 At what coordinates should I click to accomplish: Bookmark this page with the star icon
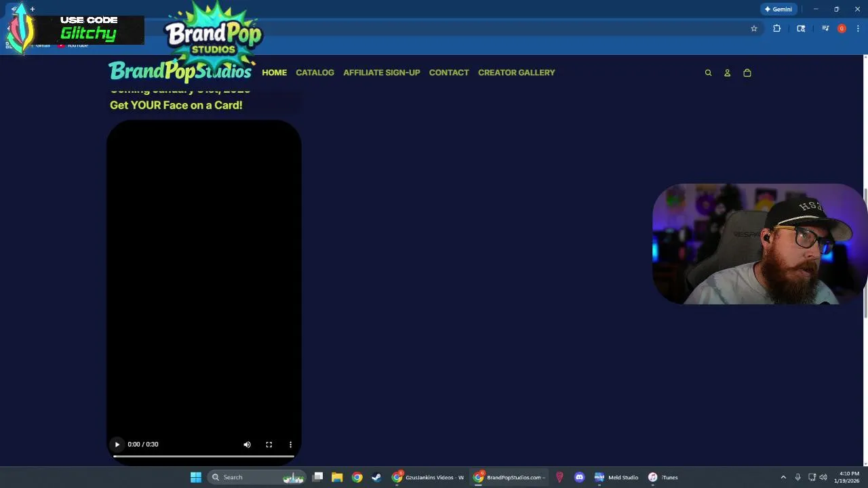(753, 28)
